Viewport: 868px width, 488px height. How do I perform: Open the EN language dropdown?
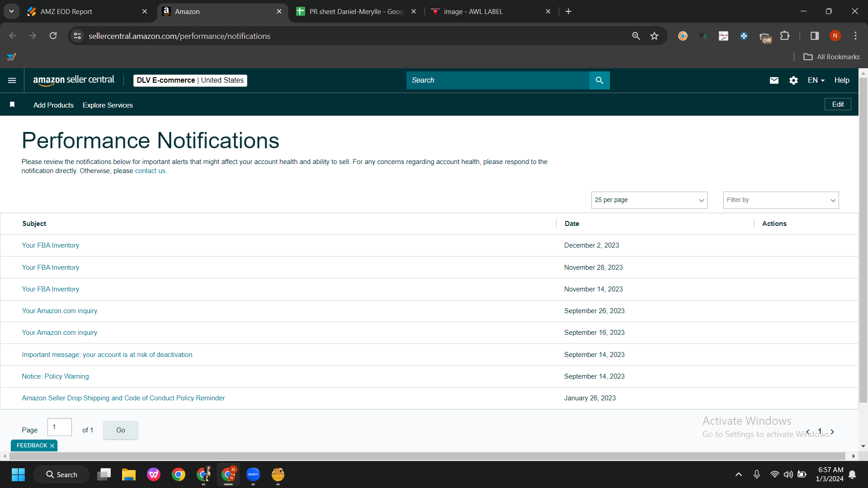816,80
